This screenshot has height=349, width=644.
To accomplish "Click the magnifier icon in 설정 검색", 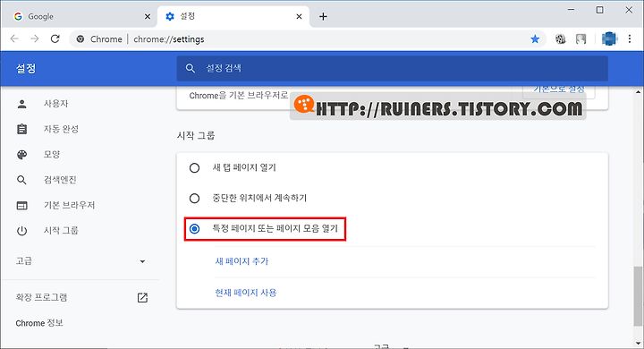I will click(x=191, y=68).
